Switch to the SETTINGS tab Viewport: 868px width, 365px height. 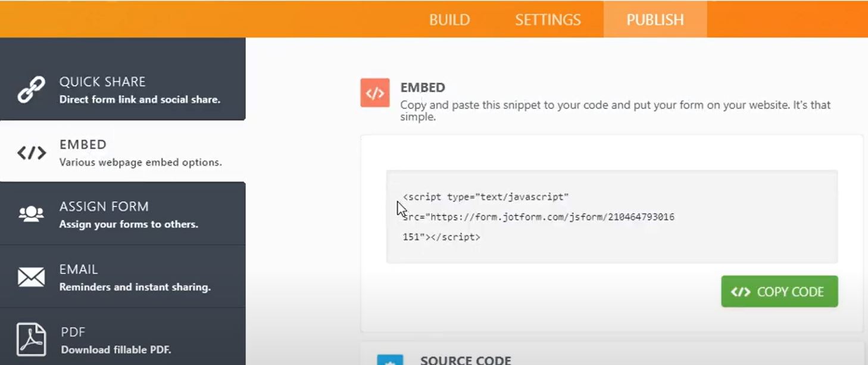tap(547, 19)
